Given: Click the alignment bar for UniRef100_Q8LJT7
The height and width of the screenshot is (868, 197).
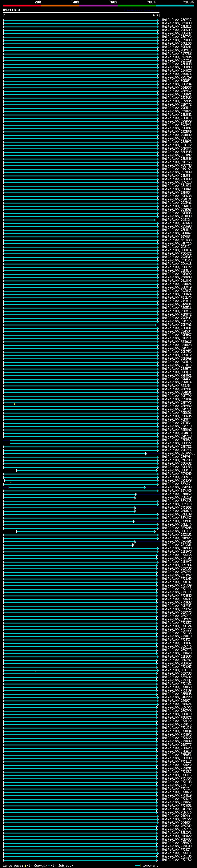Looking at the screenshot, I should [86, 531].
